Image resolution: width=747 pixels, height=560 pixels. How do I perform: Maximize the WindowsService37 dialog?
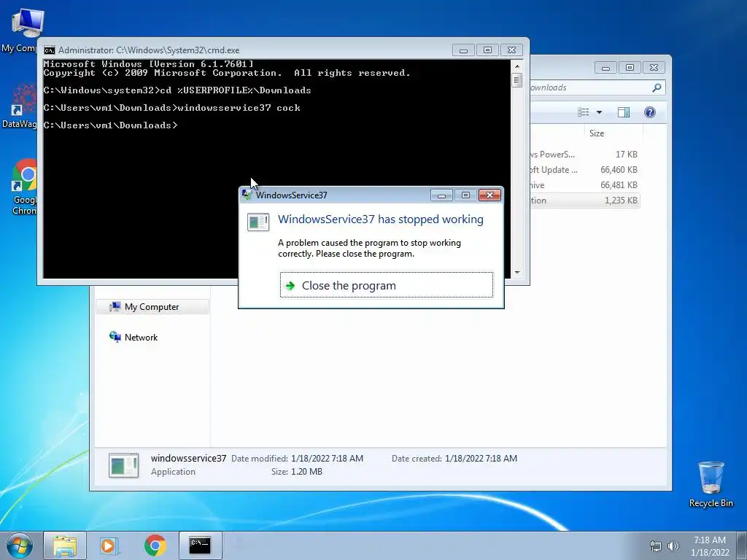tap(465, 195)
